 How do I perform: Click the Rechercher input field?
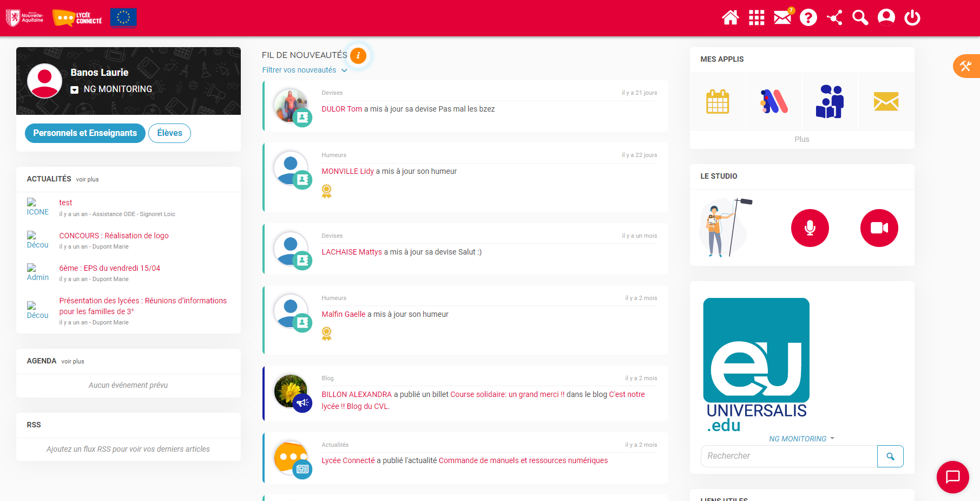click(x=788, y=456)
